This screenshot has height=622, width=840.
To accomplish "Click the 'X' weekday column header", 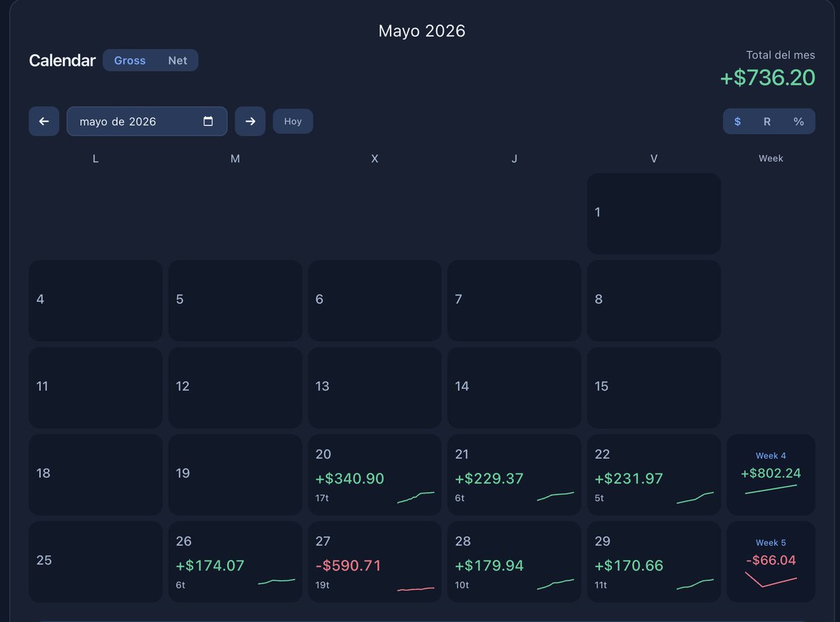I will pyautogui.click(x=374, y=159).
